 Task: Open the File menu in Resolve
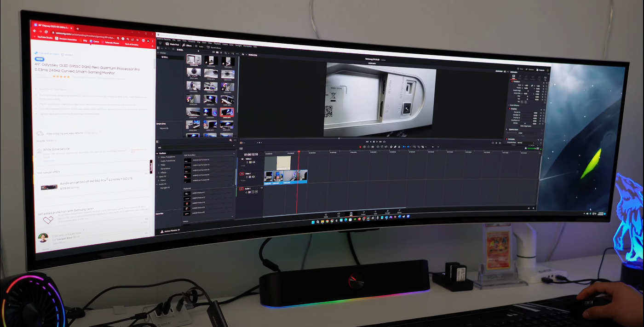[173, 39]
